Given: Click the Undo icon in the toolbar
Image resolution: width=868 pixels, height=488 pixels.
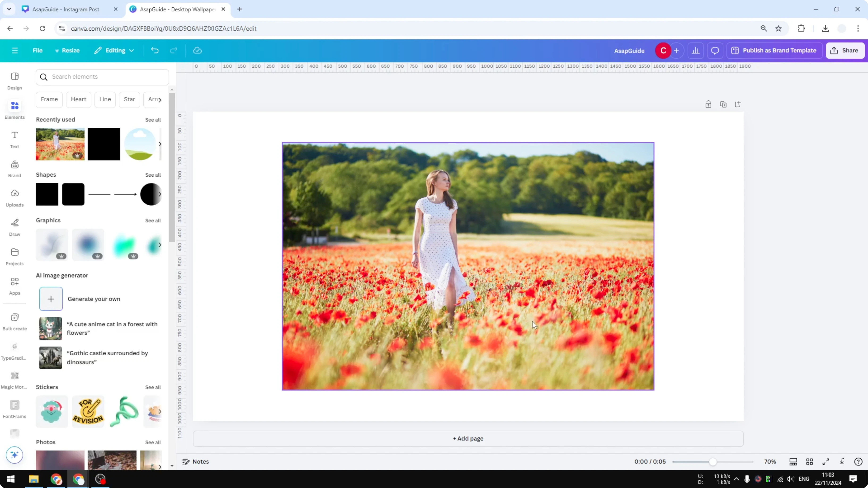Looking at the screenshot, I should (155, 50).
